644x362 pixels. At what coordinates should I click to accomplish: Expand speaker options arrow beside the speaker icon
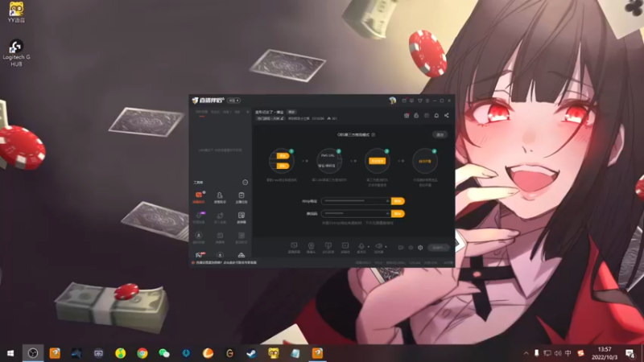click(x=386, y=247)
